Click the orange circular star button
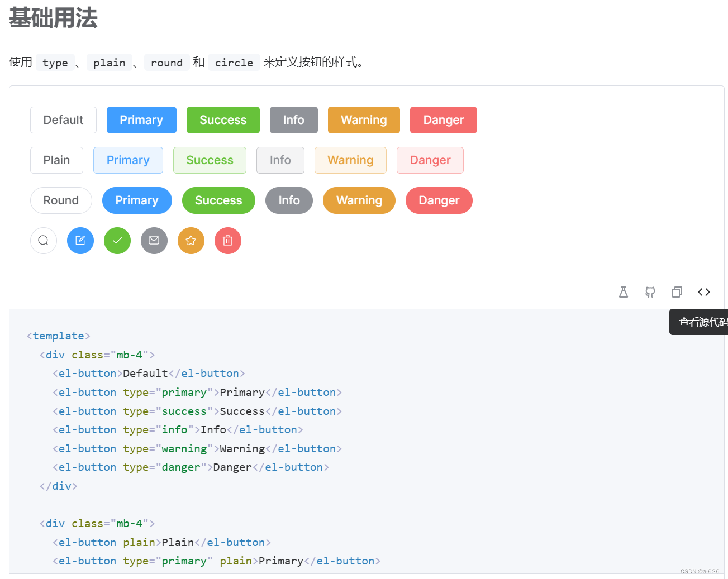 191,241
